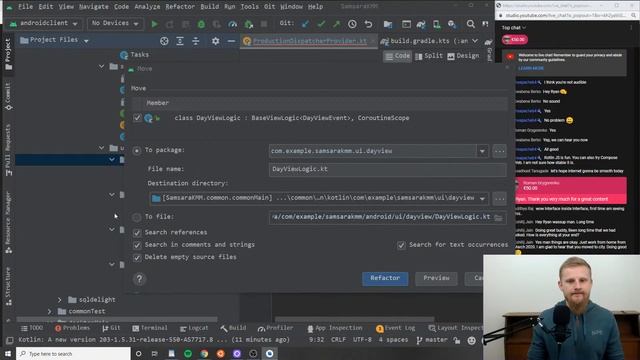
Task: Open the File menu
Action: 25,7
